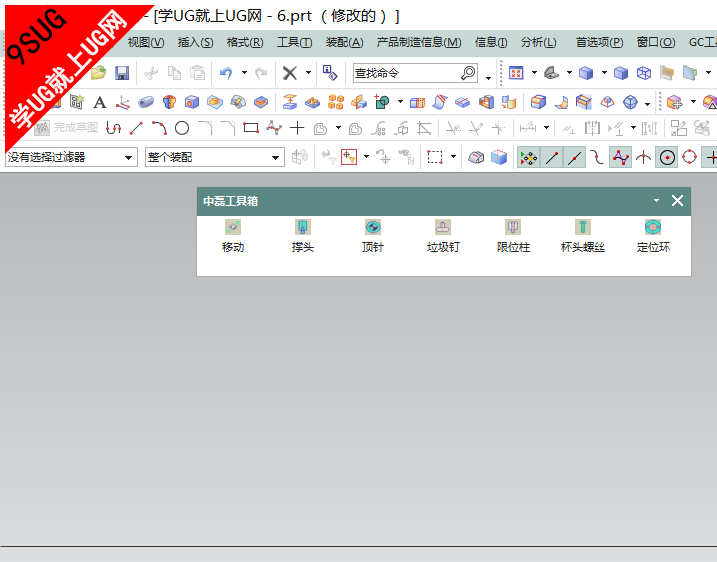Expand arrow after offset curve sketch icon
Image resolution: width=717 pixels, height=562 pixels.
pos(338,128)
